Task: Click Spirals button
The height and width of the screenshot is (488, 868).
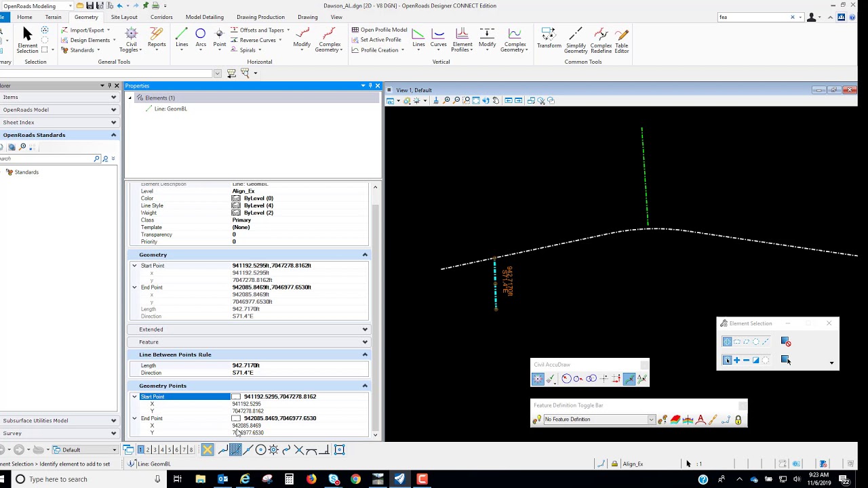Action: tap(245, 49)
